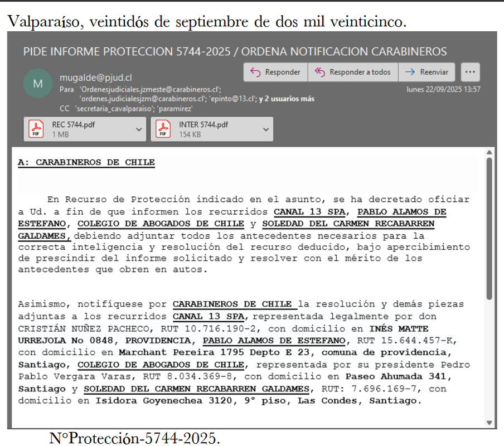Click RUT '10.716.190-2' text
This screenshot has height=446, width=504.
[x=220, y=329]
